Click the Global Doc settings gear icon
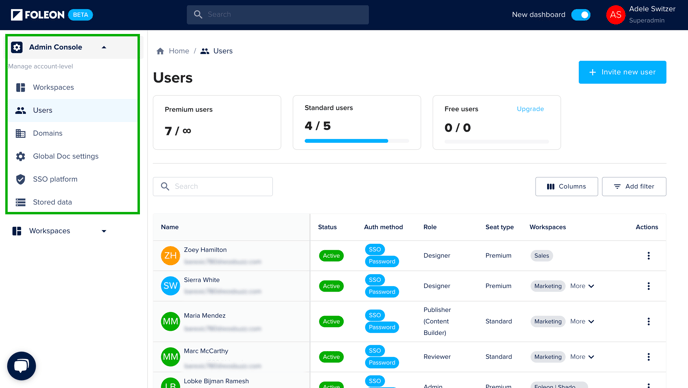 coord(21,156)
